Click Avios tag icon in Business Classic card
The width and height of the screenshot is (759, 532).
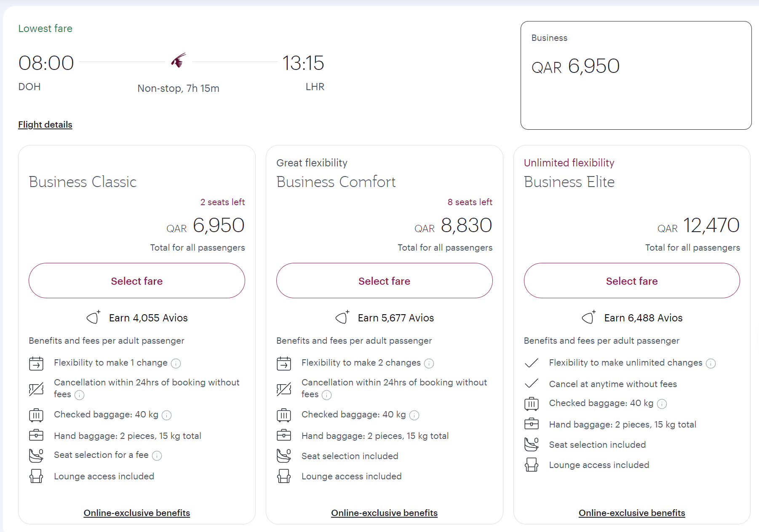point(94,317)
